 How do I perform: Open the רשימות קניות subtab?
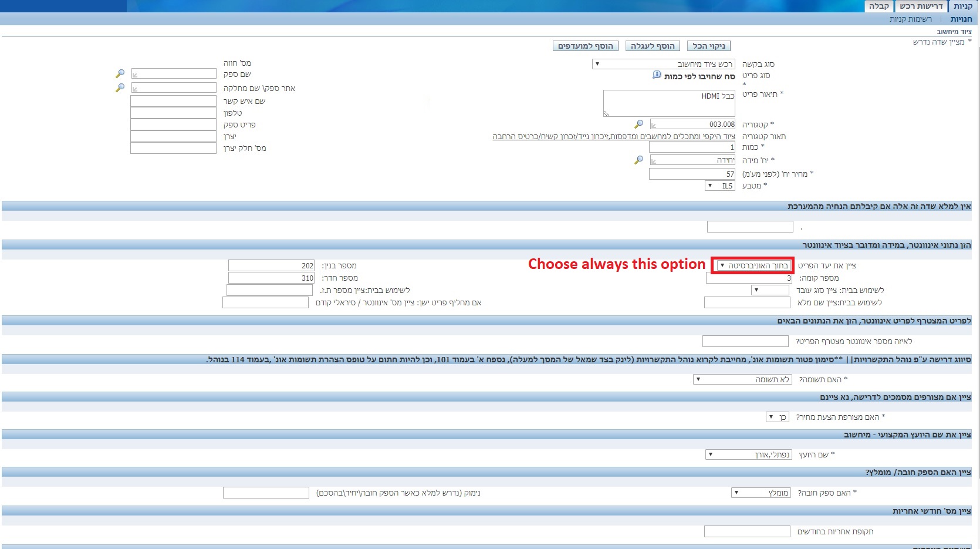[x=910, y=19]
